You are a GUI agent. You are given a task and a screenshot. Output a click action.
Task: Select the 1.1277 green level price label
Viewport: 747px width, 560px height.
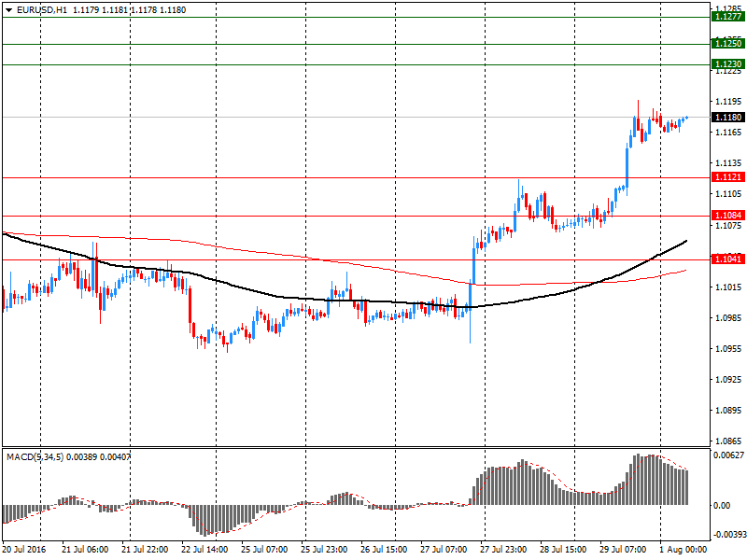pos(728,17)
